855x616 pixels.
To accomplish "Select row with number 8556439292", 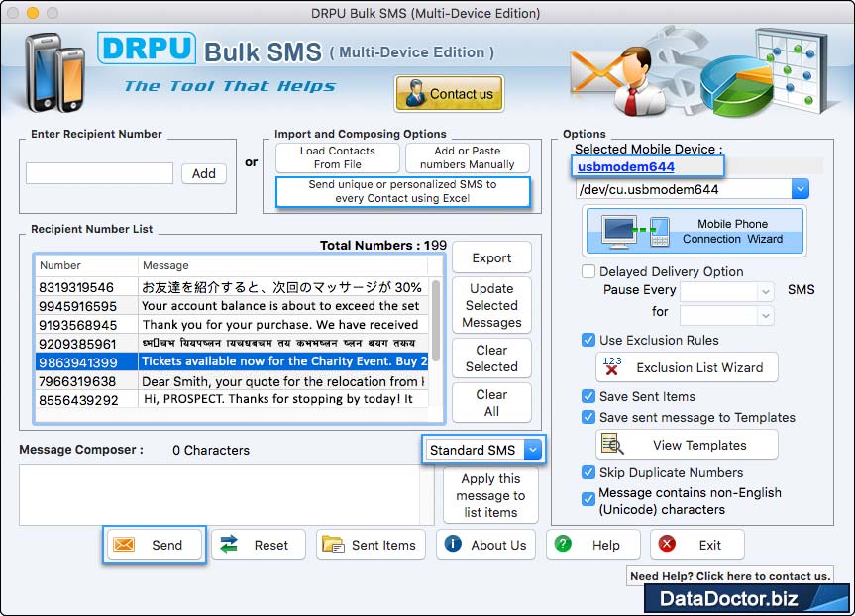I will [232, 399].
